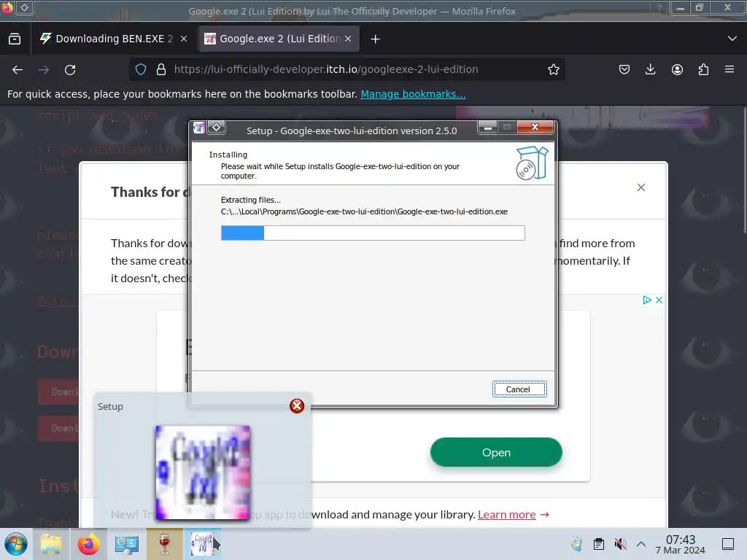This screenshot has width=747, height=560.
Task: Open the AdChoices info triangle
Action: coord(646,300)
